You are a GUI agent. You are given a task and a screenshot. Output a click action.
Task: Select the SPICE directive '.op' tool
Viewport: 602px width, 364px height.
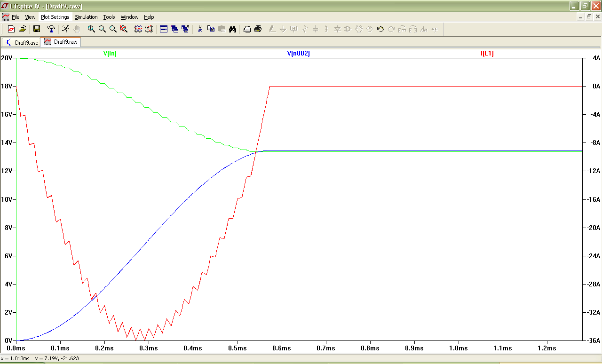(435, 29)
